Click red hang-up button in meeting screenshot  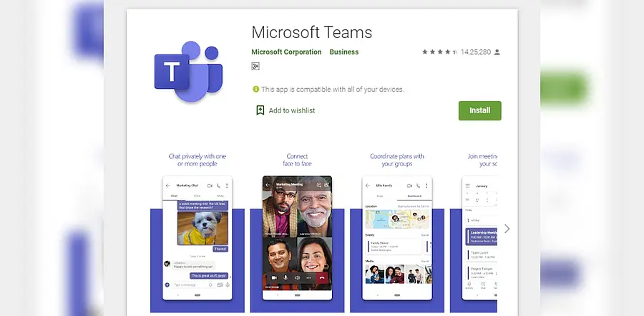click(321, 278)
